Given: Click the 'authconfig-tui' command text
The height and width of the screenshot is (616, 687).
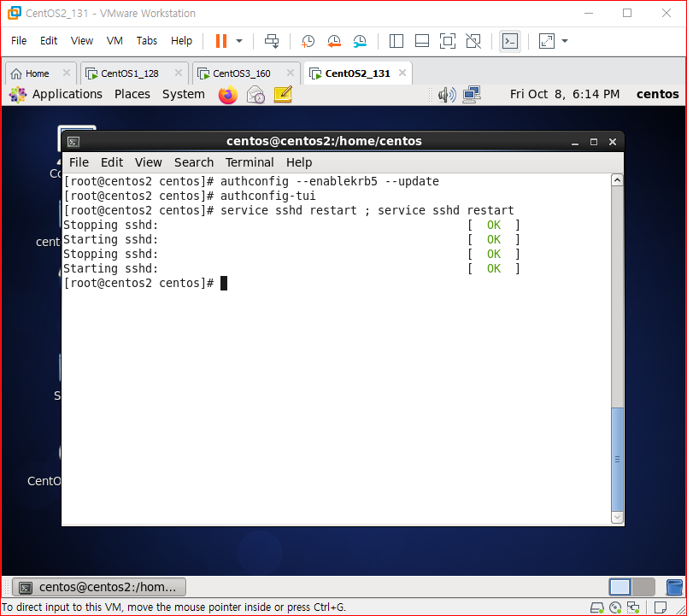Looking at the screenshot, I should click(x=267, y=196).
